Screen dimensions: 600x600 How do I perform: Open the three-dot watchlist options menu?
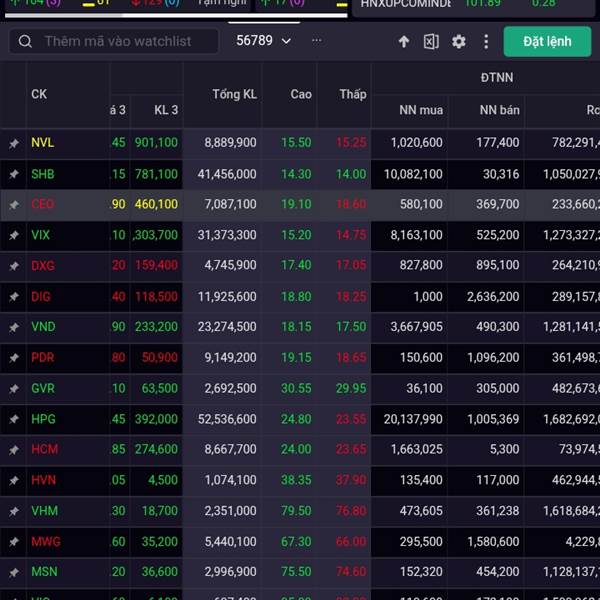coord(316,40)
